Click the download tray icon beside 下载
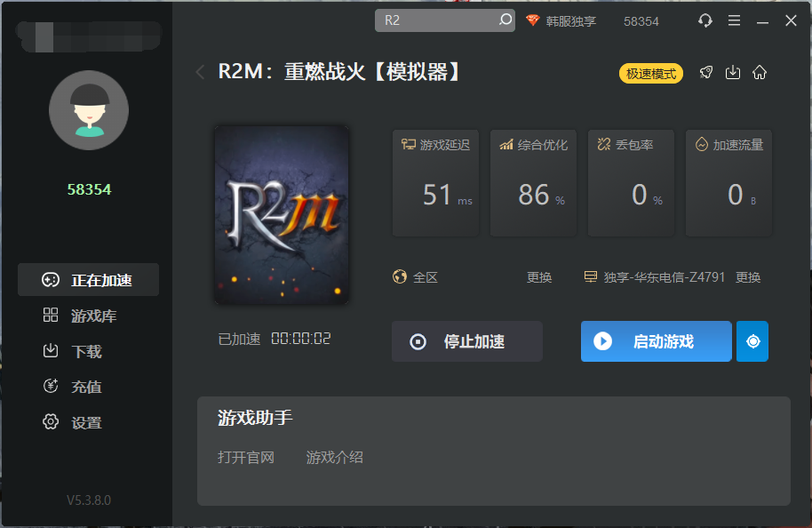Image resolution: width=812 pixels, height=528 pixels. (51, 351)
